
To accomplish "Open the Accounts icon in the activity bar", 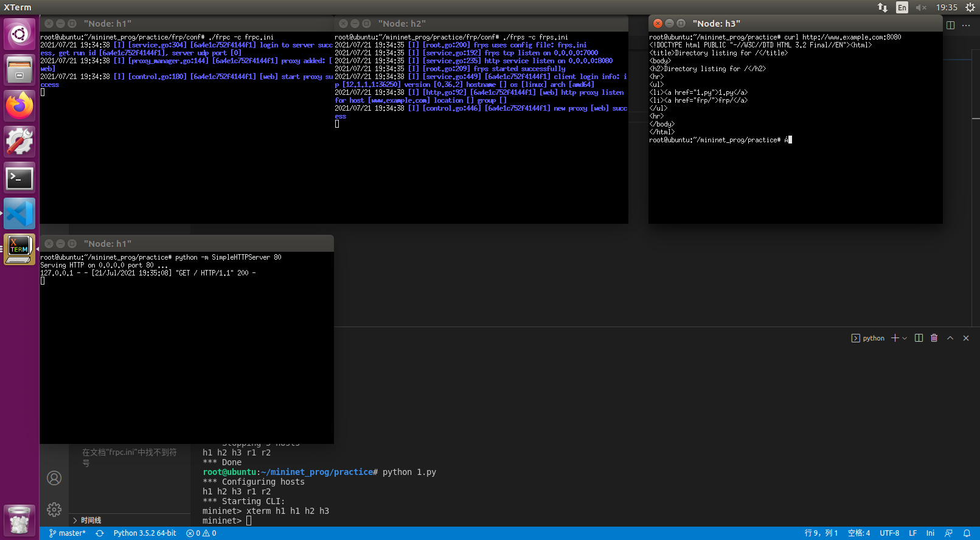I will [x=54, y=478].
